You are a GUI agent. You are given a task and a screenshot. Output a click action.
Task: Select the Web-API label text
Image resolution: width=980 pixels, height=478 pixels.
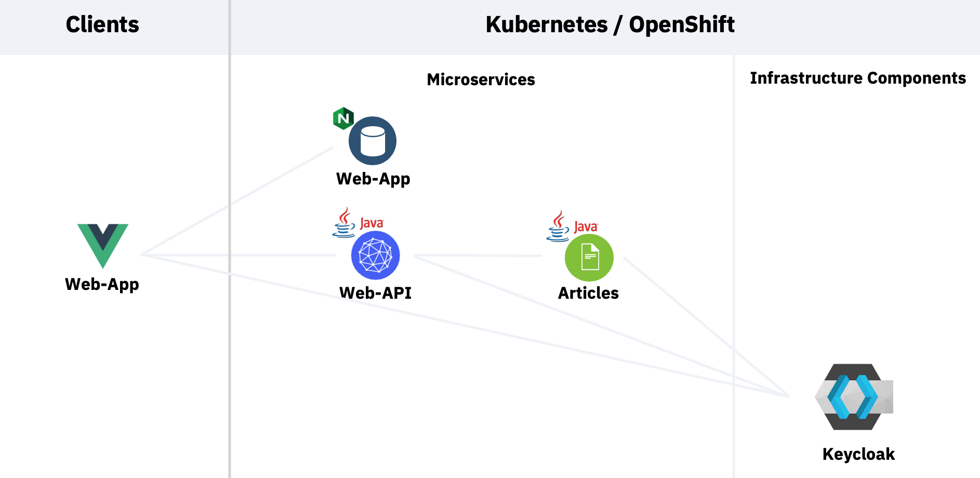375,293
